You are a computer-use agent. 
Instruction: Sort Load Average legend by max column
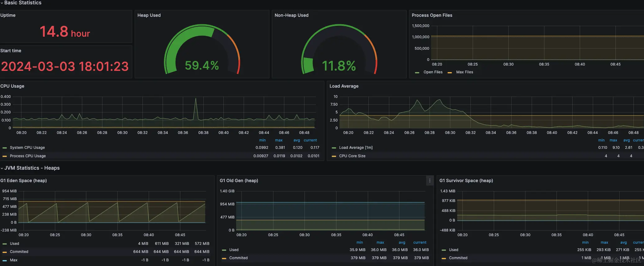click(613, 140)
